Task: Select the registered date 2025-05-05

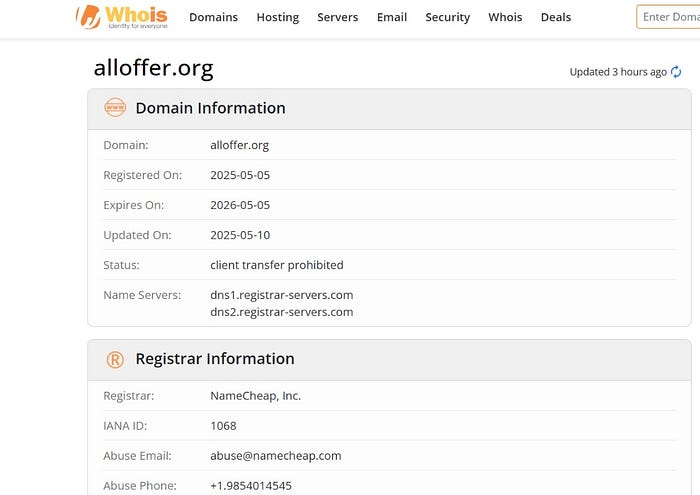Action: 240,175
